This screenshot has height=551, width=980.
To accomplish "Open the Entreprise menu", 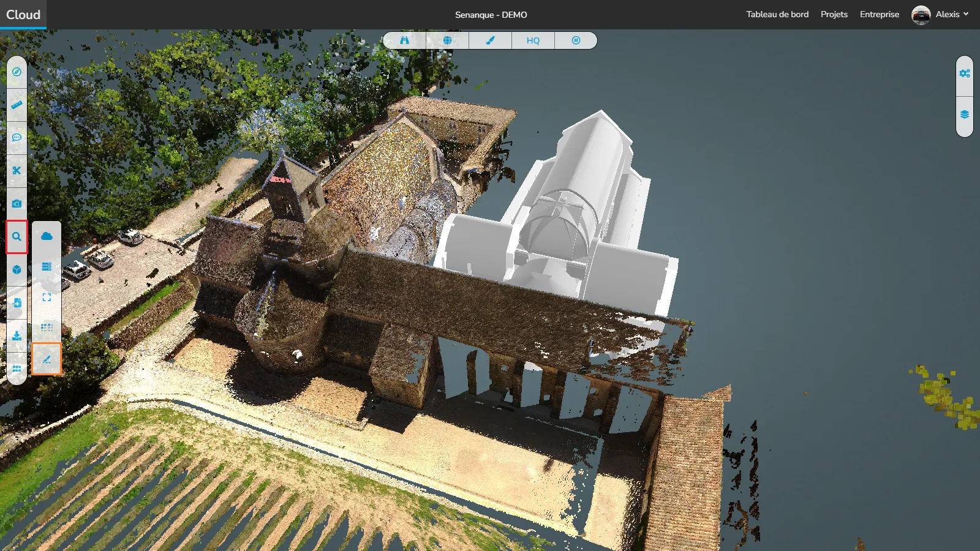I will click(x=880, y=14).
